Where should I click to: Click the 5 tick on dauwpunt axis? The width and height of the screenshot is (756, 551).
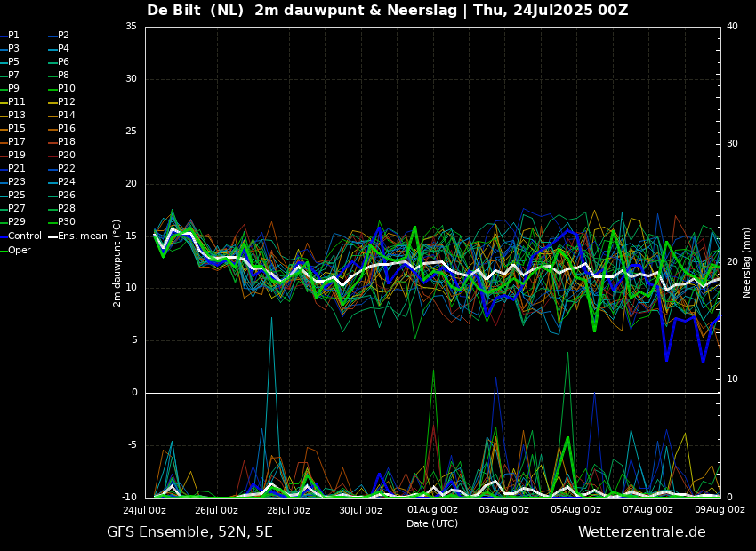(134, 340)
